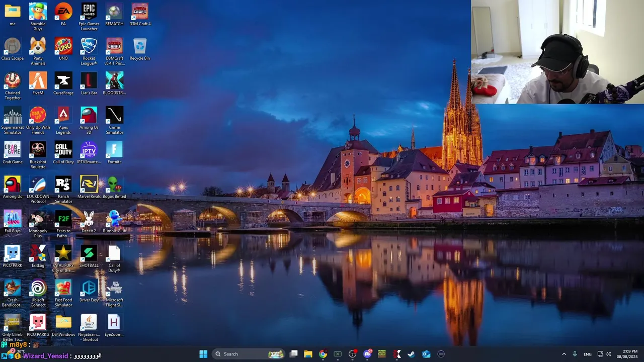Open Task View on the taskbar
This screenshot has height=362, width=644.
[x=294, y=354]
